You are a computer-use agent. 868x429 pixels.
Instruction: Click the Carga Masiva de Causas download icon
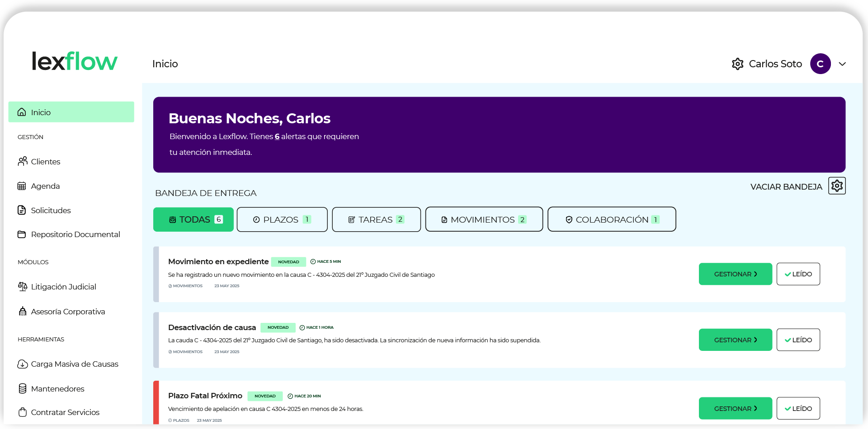[22, 364]
